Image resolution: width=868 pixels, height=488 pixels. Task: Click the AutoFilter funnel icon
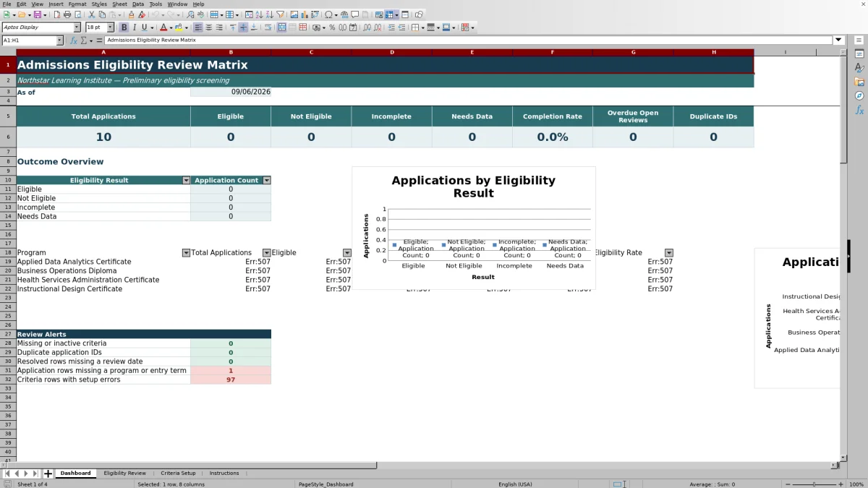click(x=281, y=14)
